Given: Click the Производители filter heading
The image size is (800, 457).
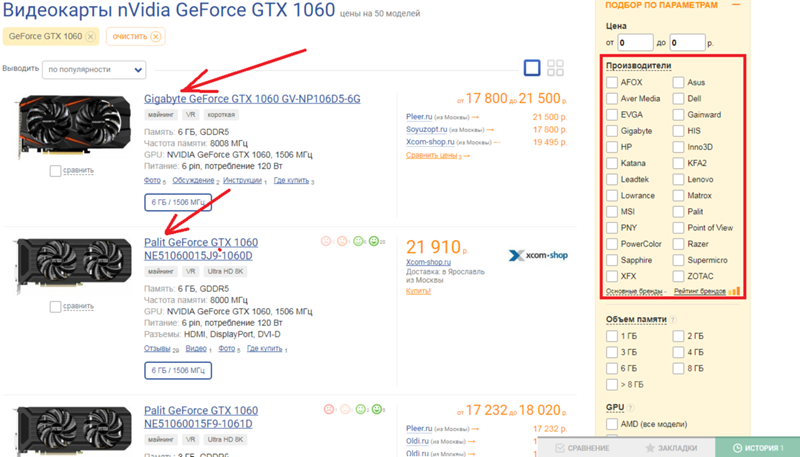Looking at the screenshot, I should (x=638, y=66).
